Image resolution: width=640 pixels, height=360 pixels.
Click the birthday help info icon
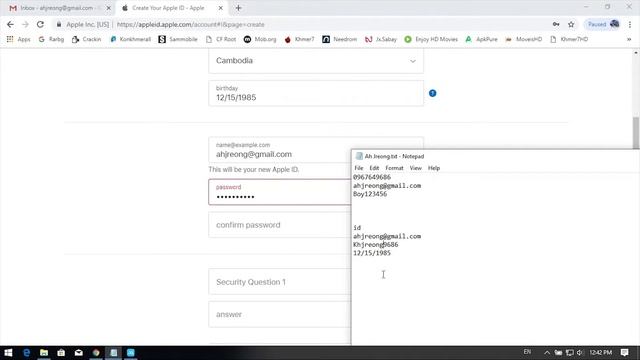(x=433, y=93)
